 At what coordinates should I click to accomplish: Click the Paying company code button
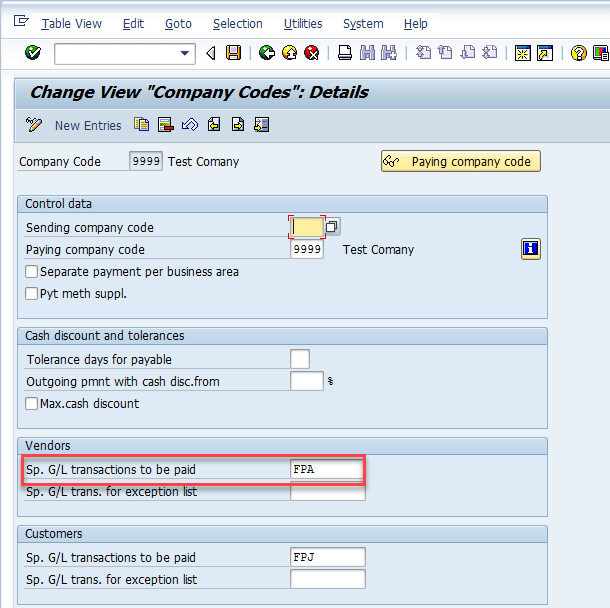(461, 161)
